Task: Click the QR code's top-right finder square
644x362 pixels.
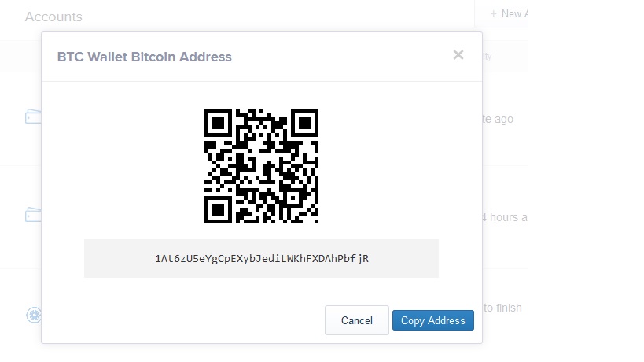Action: (304, 124)
